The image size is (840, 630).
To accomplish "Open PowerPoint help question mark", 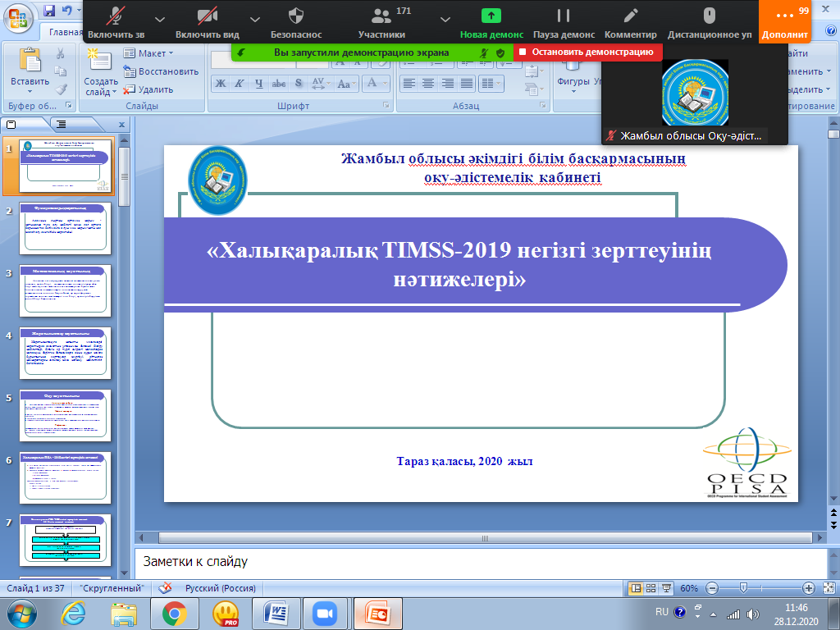I will (832, 31).
